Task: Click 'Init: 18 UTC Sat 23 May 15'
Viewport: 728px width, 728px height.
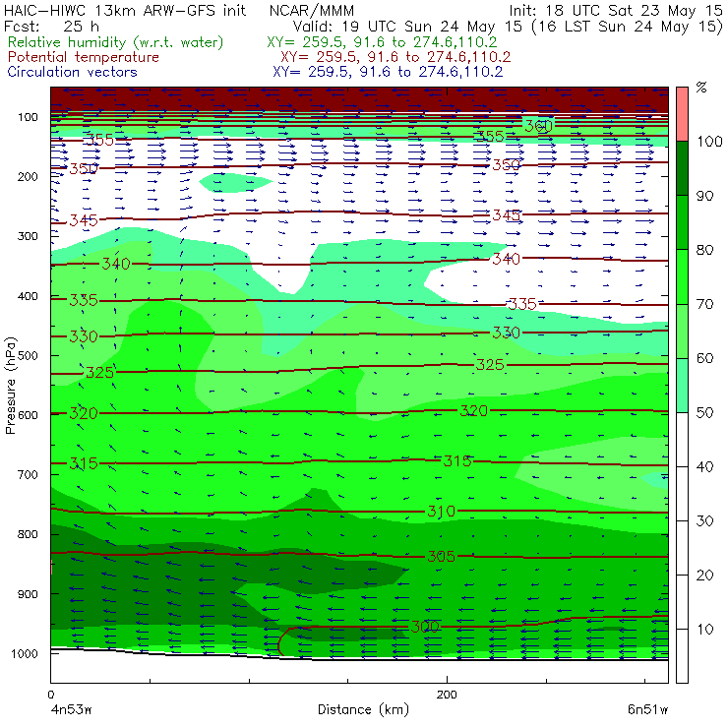Action: click(x=616, y=10)
